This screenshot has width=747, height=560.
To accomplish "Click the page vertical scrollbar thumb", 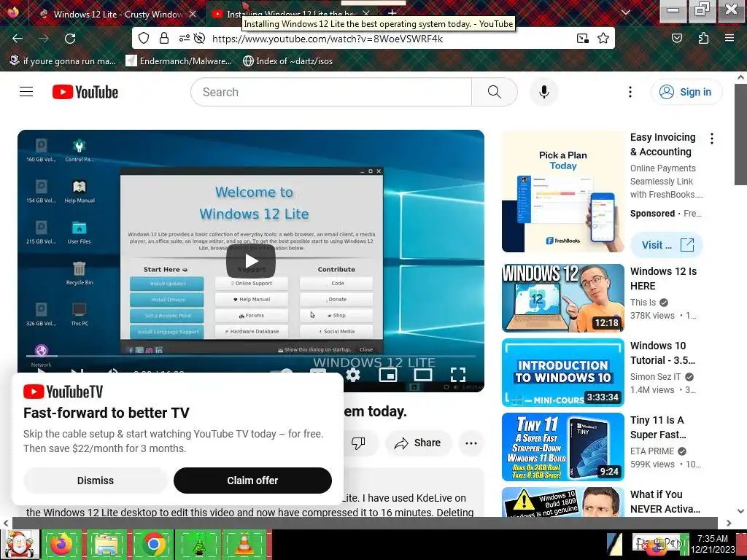I will (x=740, y=134).
